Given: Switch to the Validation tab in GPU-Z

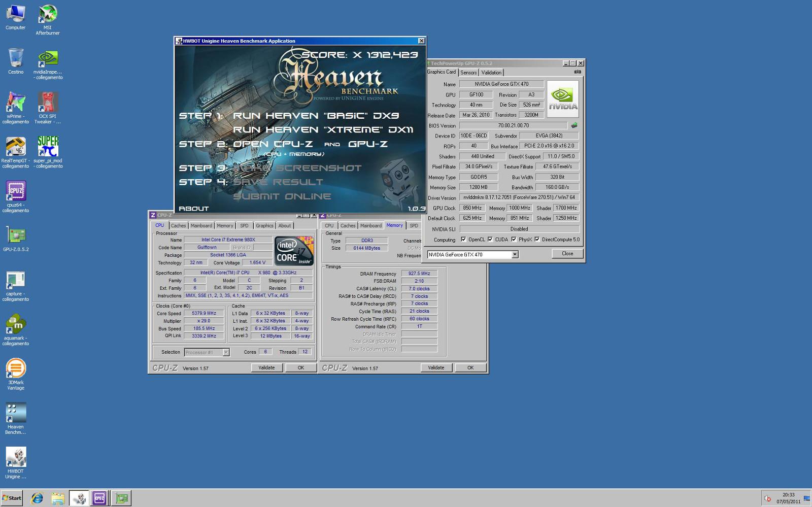Looking at the screenshot, I should pyautogui.click(x=491, y=73).
